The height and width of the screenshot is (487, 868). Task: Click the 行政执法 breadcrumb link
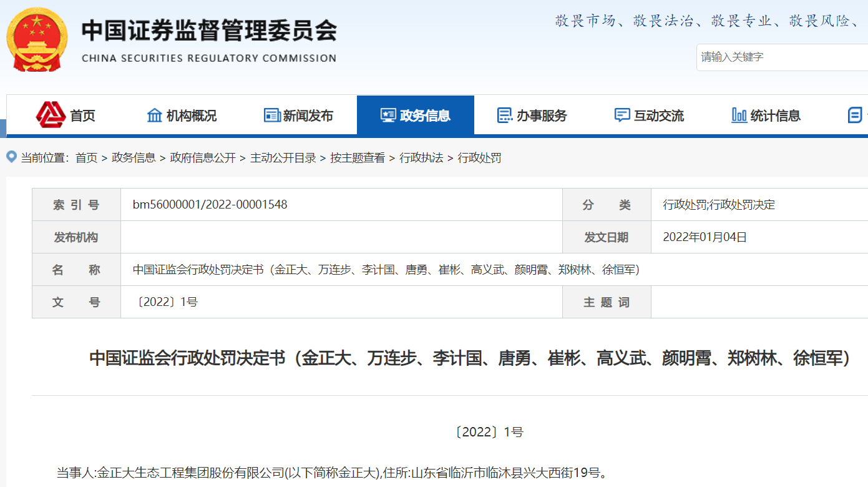click(421, 158)
